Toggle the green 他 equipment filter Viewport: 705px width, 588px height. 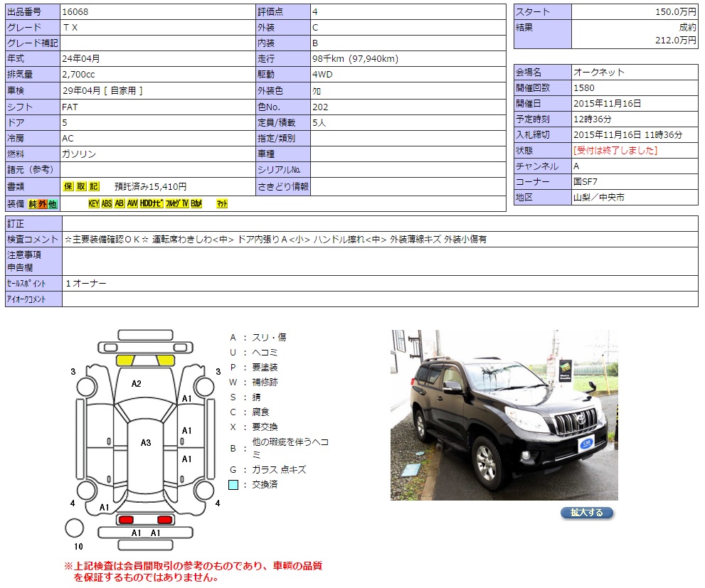pyautogui.click(x=52, y=204)
